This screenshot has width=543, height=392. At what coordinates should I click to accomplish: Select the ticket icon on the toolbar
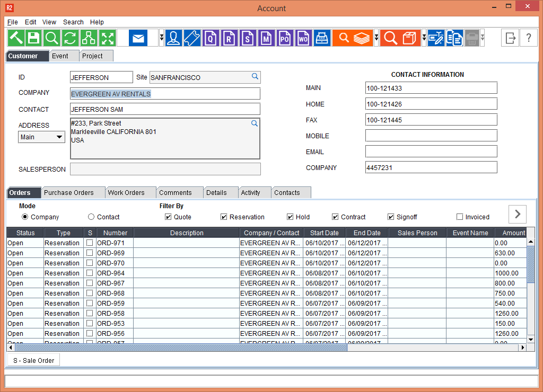pyautogui.click(x=192, y=38)
